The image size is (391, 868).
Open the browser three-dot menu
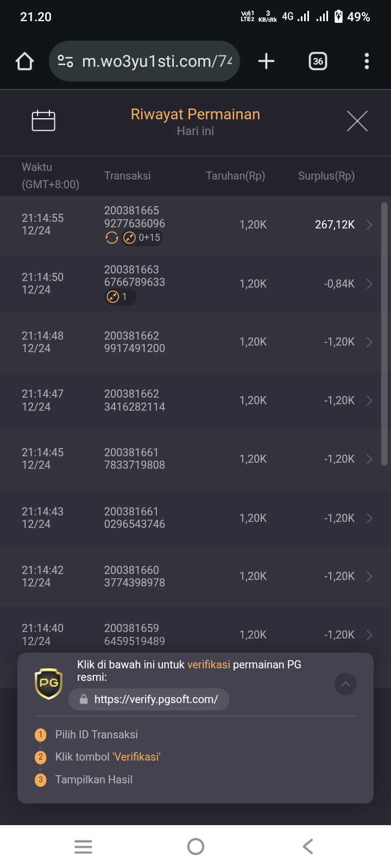(367, 61)
